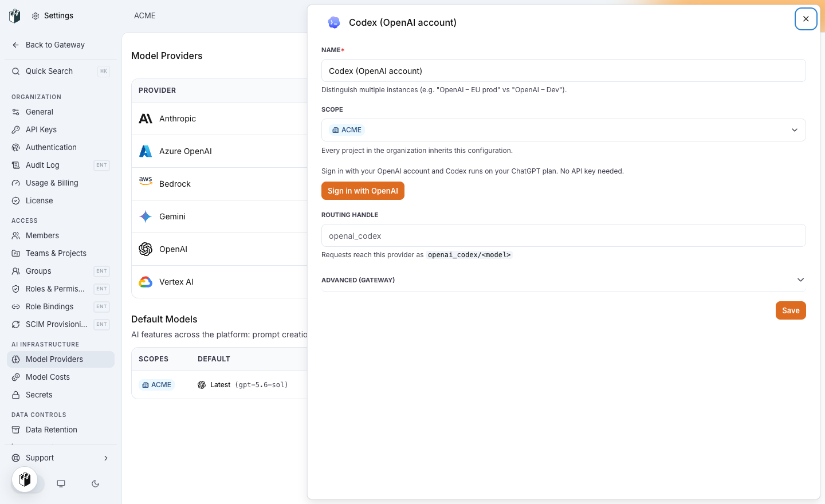
Task: Click the Settings gear icon in header
Action: tap(36, 16)
